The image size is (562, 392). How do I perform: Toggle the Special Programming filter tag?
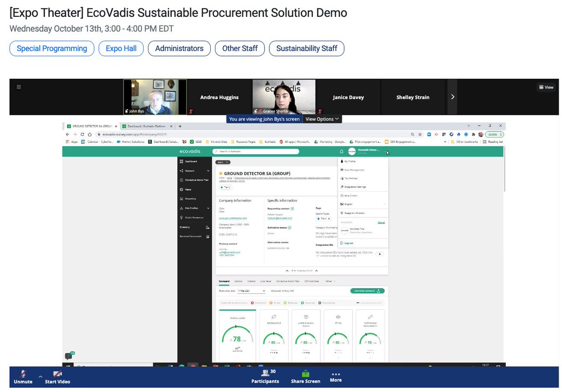52,49
